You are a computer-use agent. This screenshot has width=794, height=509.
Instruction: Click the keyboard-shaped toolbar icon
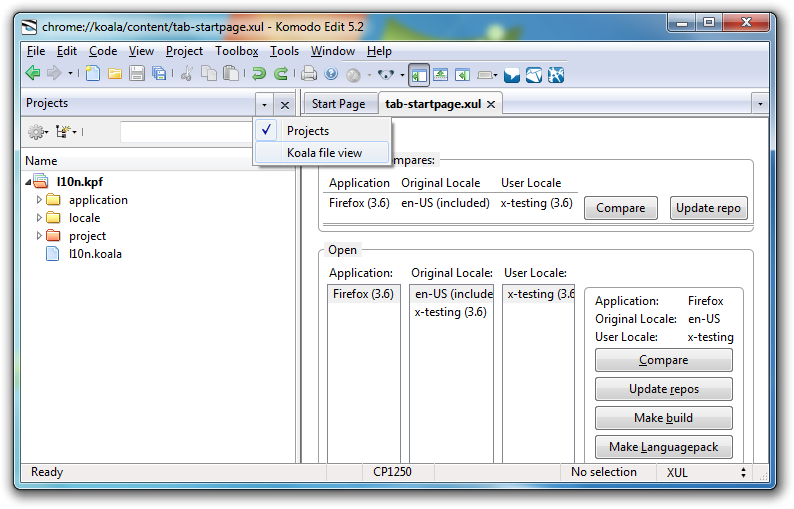[x=484, y=75]
